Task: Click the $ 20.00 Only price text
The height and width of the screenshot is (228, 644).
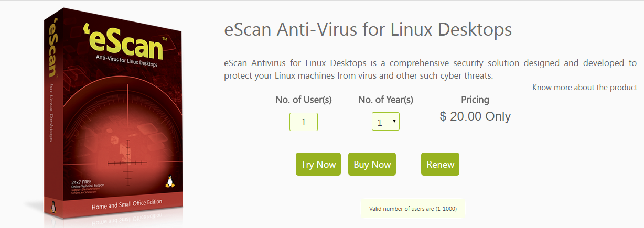Action: point(475,116)
